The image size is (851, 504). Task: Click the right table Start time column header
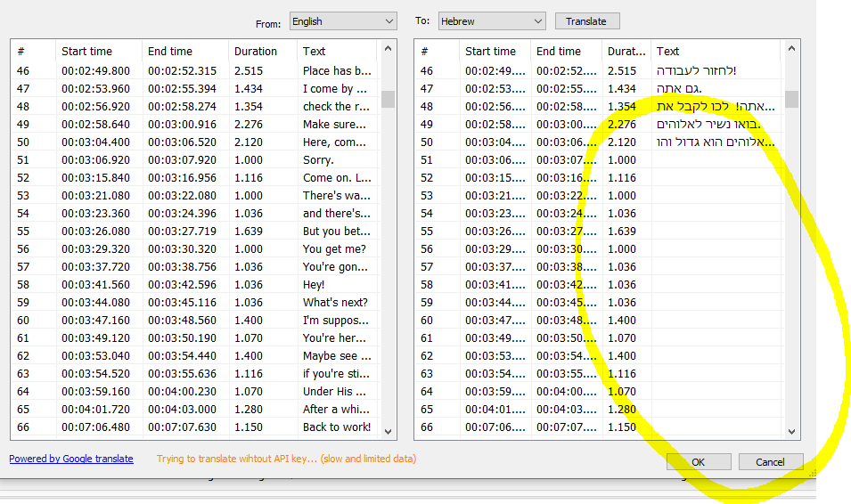coord(495,51)
